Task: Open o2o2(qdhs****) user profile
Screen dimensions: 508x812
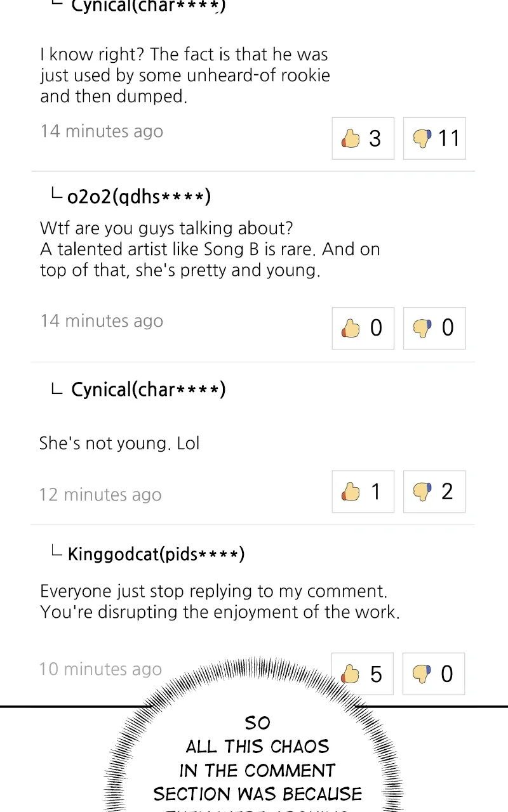Action: click(139, 197)
